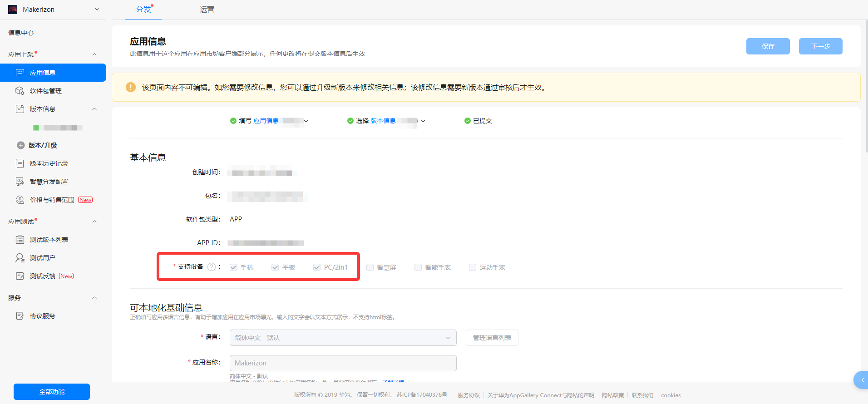Collapse the 应用测试 sidebar section
The width and height of the screenshot is (868, 404).
pos(94,222)
